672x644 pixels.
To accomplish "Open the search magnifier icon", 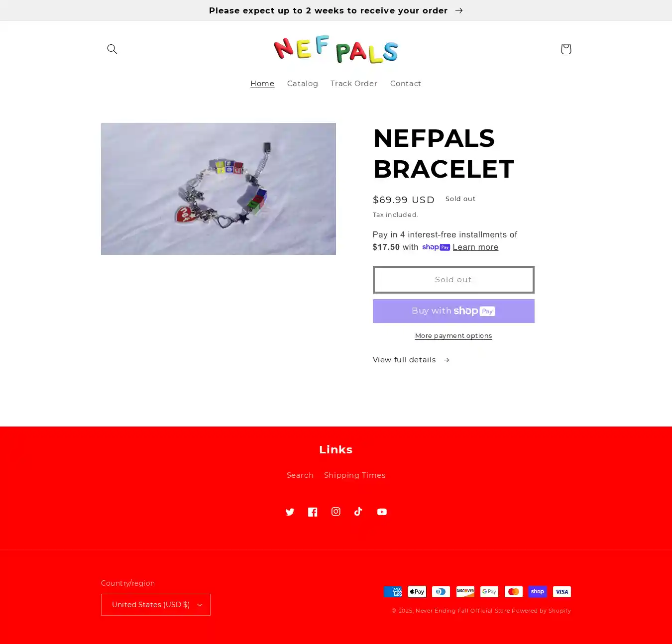I will pos(112,49).
